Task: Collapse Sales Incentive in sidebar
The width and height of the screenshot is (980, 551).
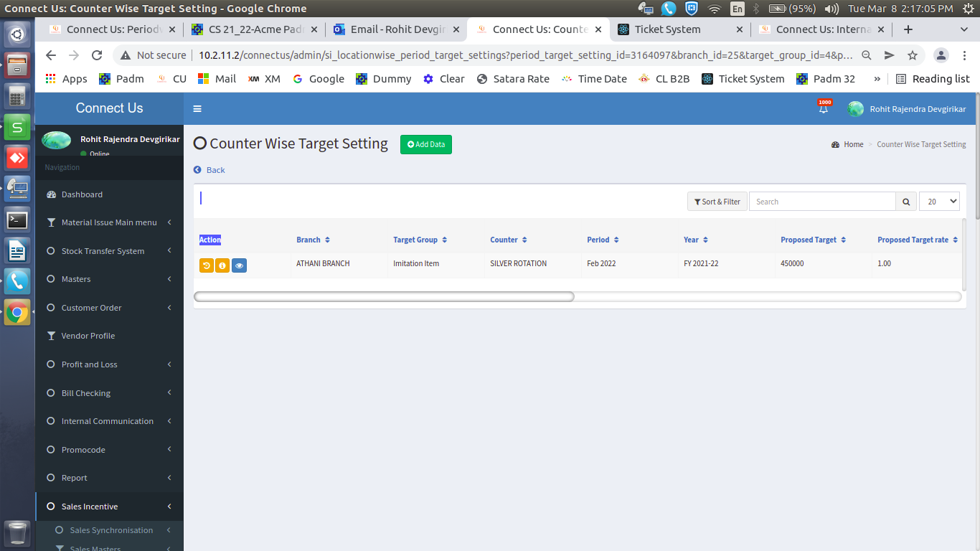Action: point(109,507)
